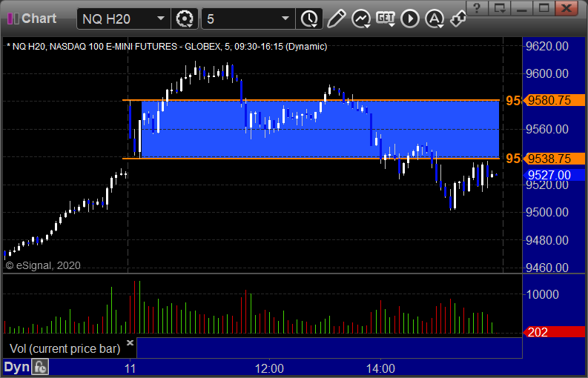Click the red 202 volume value tag
588x378 pixels.
tap(553, 332)
